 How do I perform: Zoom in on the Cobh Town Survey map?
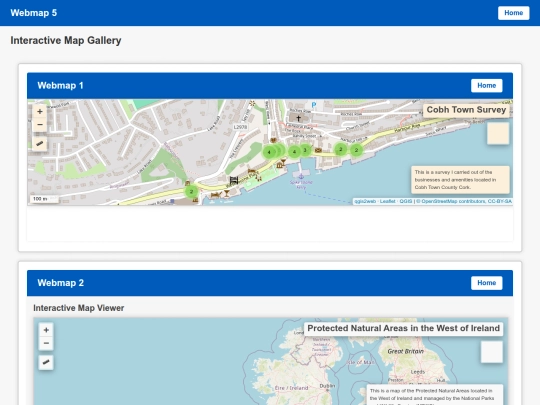[x=40, y=112]
